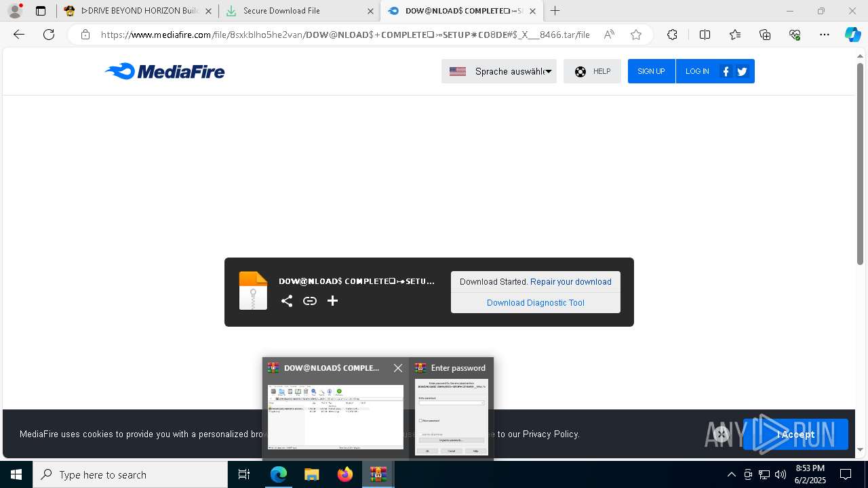Close the DRIVE BEYOND HORIZON tab

208,11
